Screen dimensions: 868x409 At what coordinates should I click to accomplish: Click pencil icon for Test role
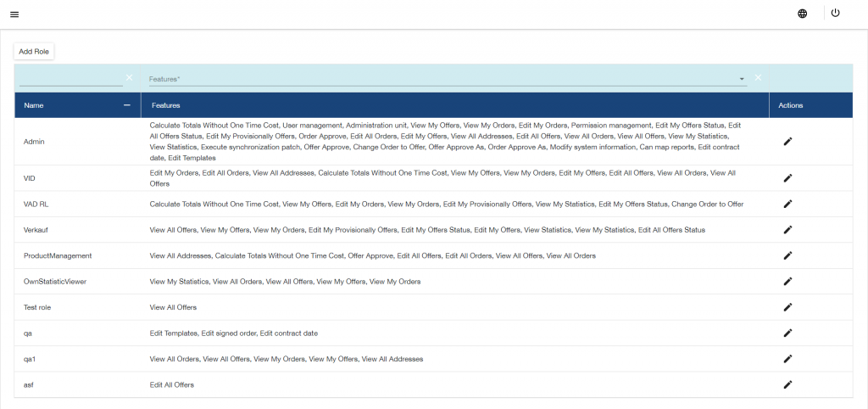point(787,307)
